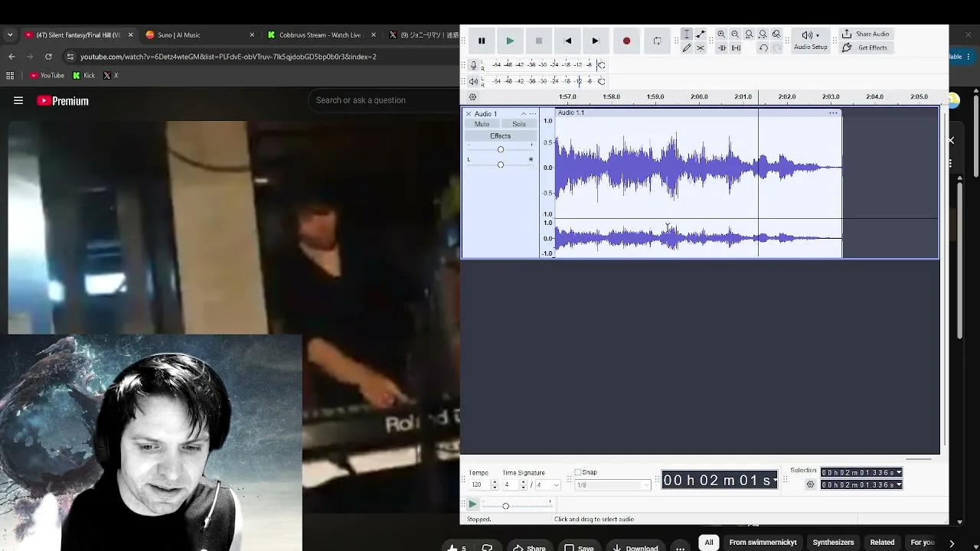Pause playback in Audacity
The image size is (980, 551).
(x=482, y=41)
